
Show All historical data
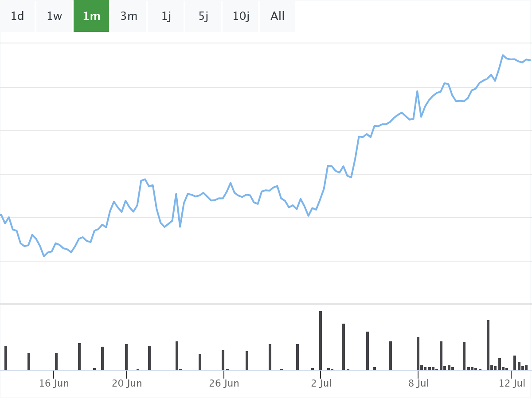pos(278,16)
